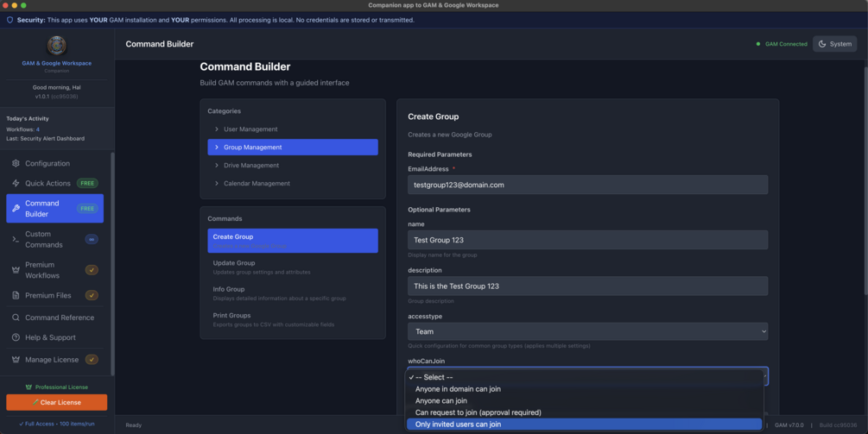Viewport: 868px width, 434px height.
Task: Select the Print Groups command
Action: (232, 316)
